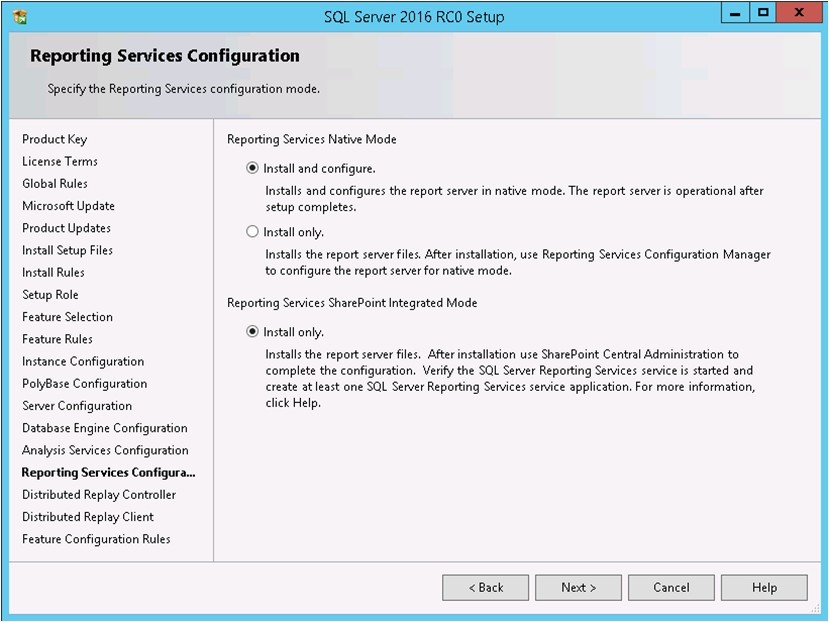Open Distributed Replay Controller step
This screenshot has width=829, height=622.
tap(99, 495)
